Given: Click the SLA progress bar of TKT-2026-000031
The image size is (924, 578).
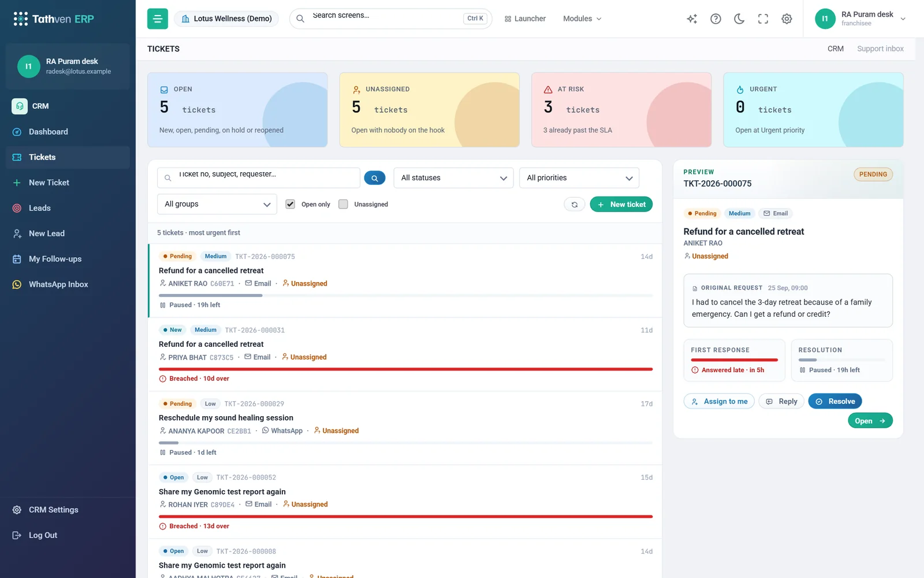Looking at the screenshot, I should 405,369.
